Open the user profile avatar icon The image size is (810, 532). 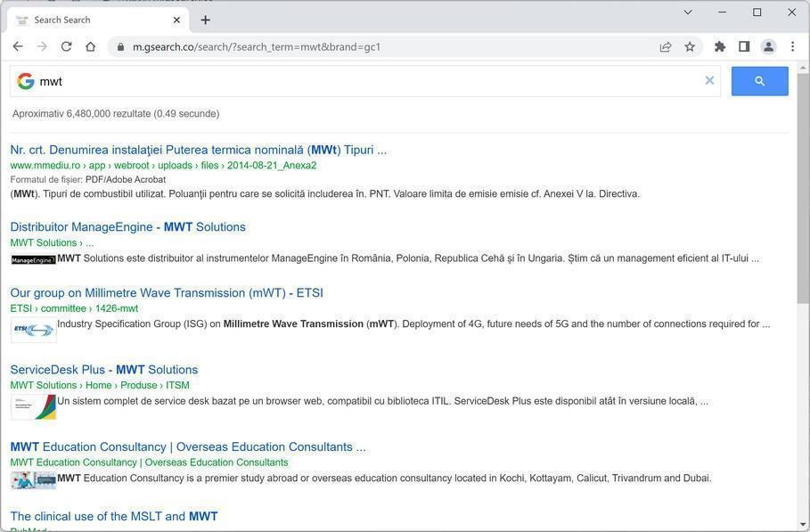point(768,46)
